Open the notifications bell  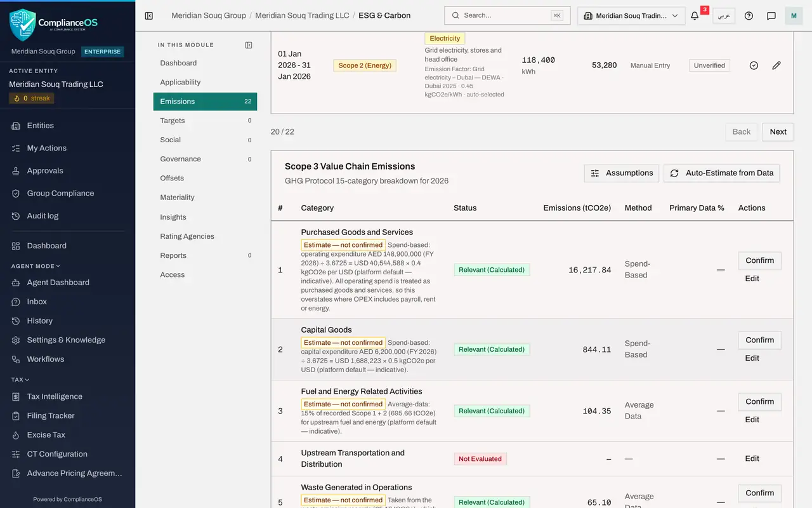tap(695, 16)
